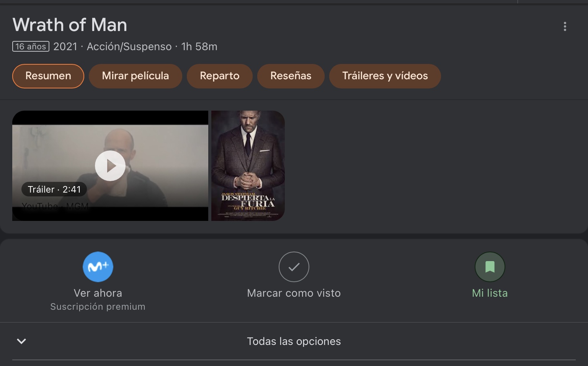Click the Wrath of Man title

pos(70,25)
